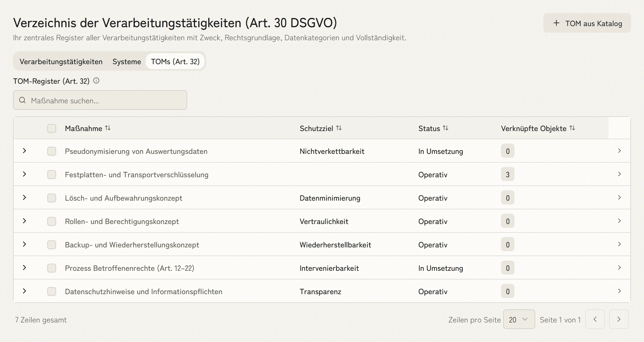Check the Rollen- und Berechtigungskonzept row
Image resolution: width=644 pixels, height=342 pixels.
52,221
